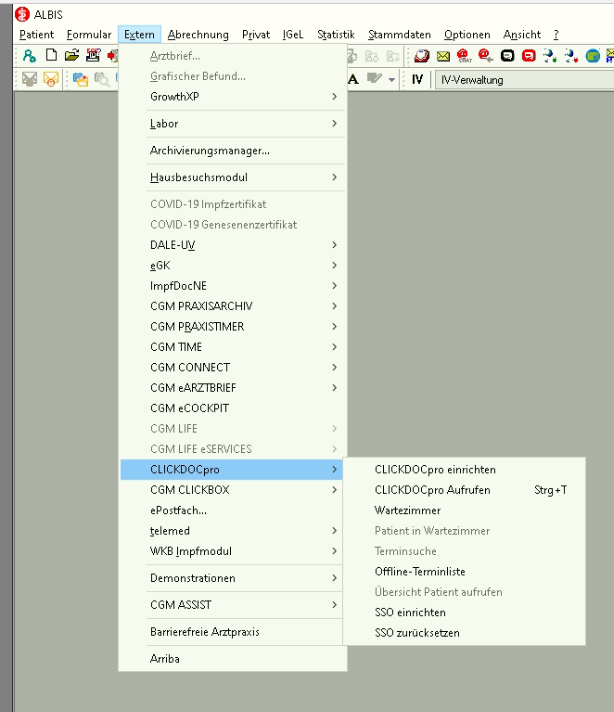The width and height of the screenshot is (614, 712).
Task: Choose SSO zurücksetzen in the submenu
Action: 464,633
